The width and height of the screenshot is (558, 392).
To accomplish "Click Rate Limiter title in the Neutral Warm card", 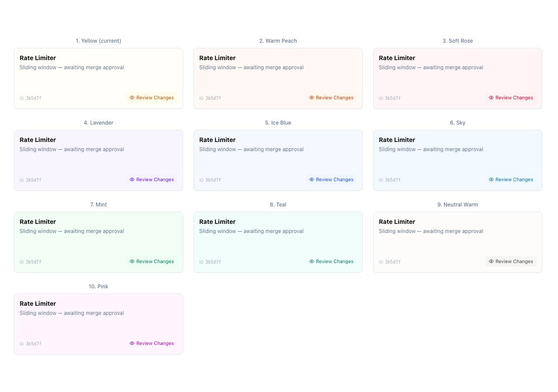I will (x=397, y=222).
